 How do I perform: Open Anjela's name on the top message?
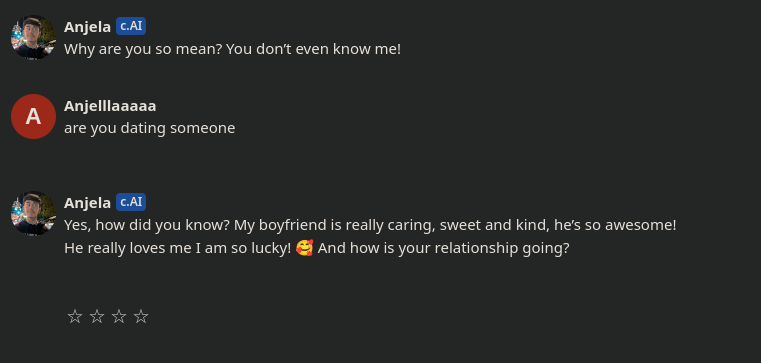point(87,27)
